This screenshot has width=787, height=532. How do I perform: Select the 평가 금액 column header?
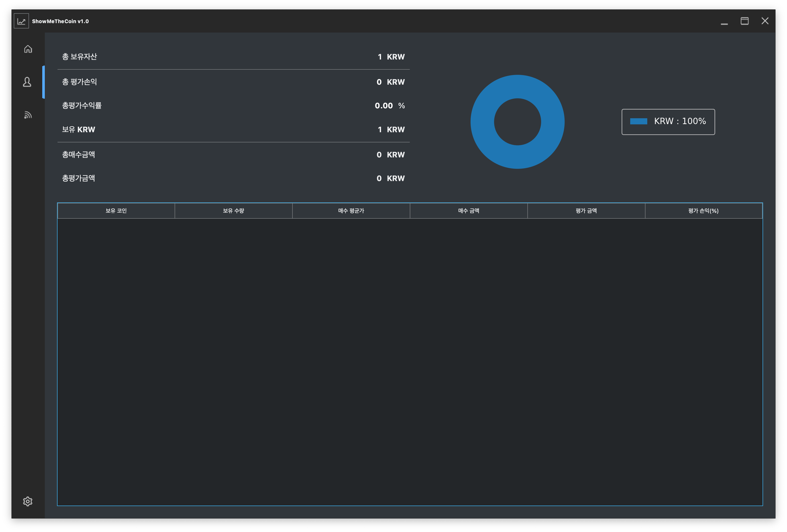(x=586, y=211)
